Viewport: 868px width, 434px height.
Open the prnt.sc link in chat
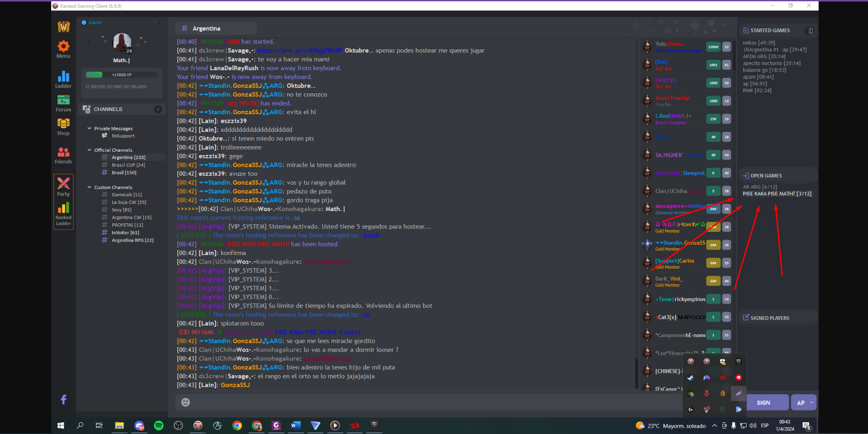pyautogui.click(x=300, y=51)
